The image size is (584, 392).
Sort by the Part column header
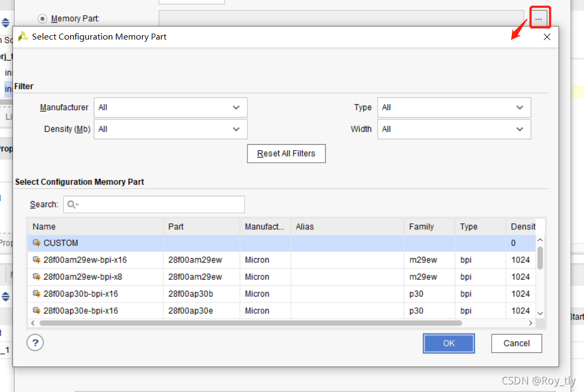tap(201, 227)
